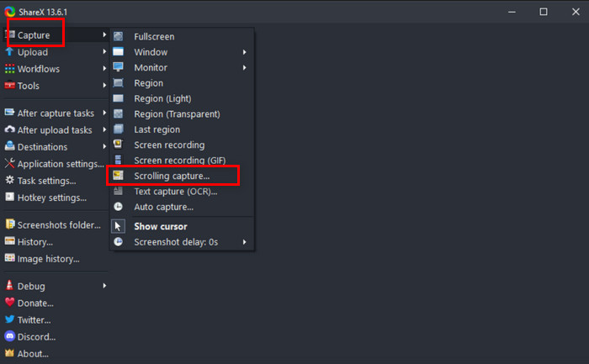Expand the Monitor submenu arrow
The image size is (589, 364).
click(245, 67)
